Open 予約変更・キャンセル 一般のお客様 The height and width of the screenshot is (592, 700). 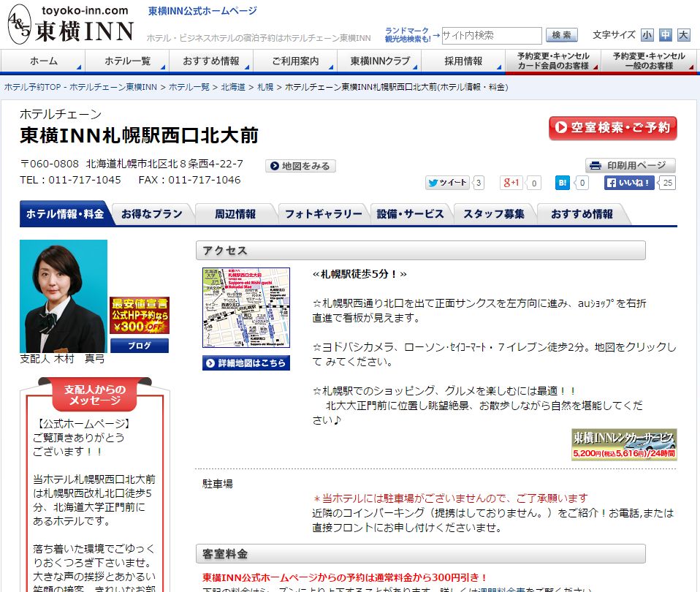(x=649, y=61)
